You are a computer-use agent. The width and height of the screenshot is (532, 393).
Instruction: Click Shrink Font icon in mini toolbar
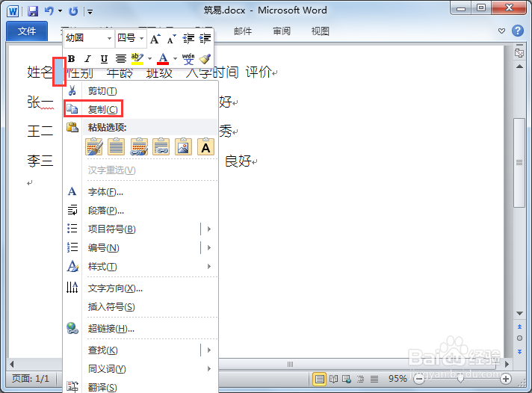coord(171,39)
